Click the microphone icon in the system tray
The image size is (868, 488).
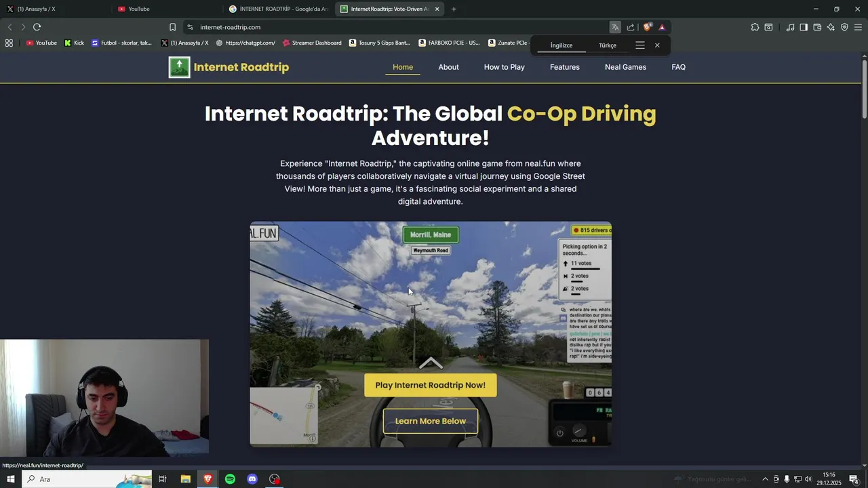(787, 479)
